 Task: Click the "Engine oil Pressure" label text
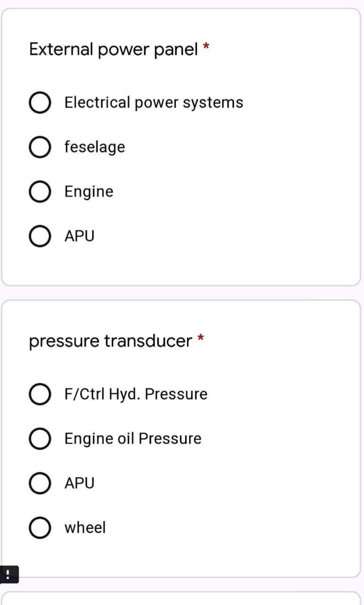tap(133, 439)
